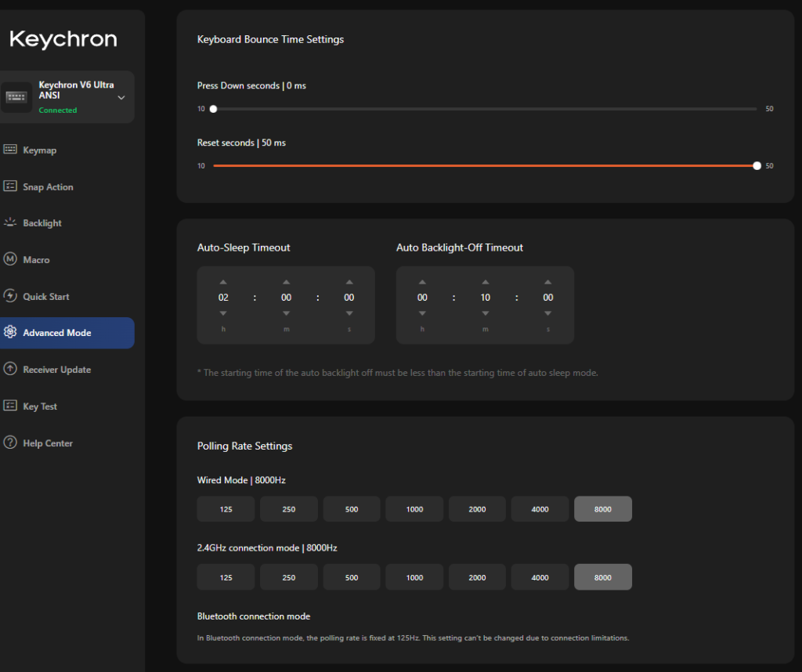The height and width of the screenshot is (672, 802).
Task: Click the middle of the Press Down slider track
Action: 485,109
